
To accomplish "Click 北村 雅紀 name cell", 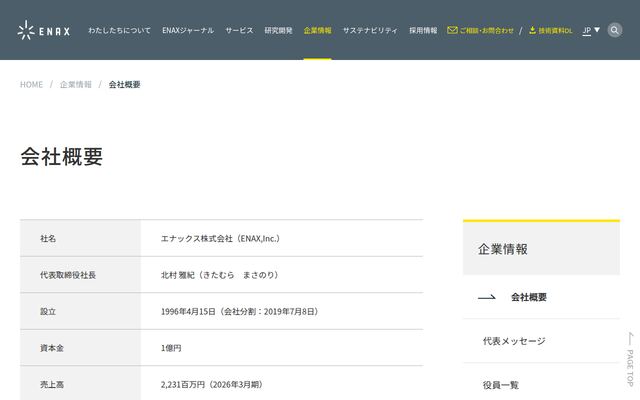I will tap(220, 275).
